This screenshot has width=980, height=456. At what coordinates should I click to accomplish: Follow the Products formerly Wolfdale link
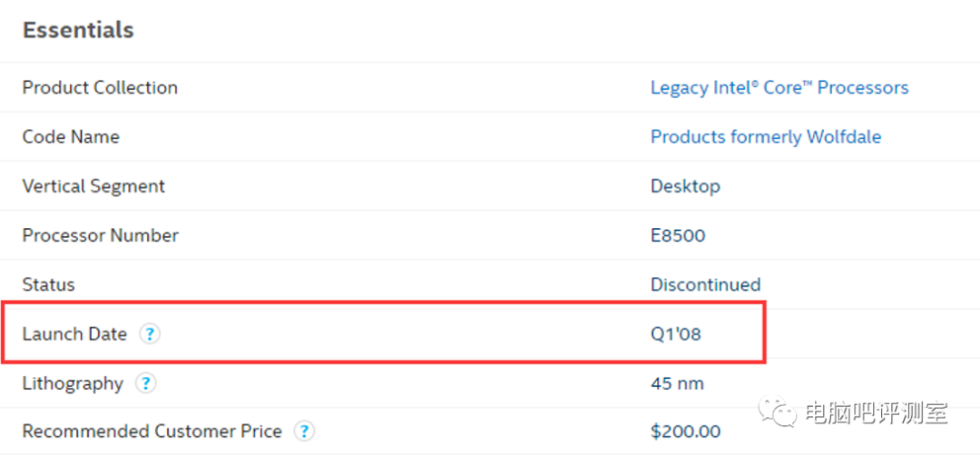tap(765, 137)
